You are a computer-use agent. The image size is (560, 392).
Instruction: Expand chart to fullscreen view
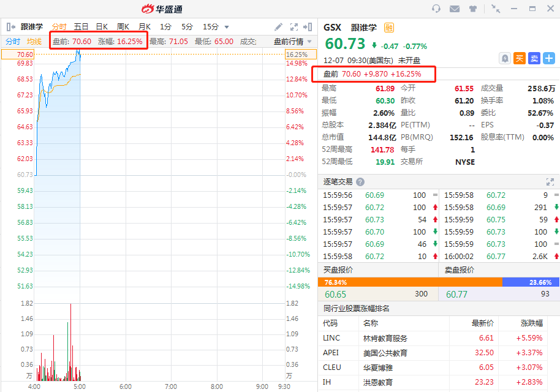[293, 27]
